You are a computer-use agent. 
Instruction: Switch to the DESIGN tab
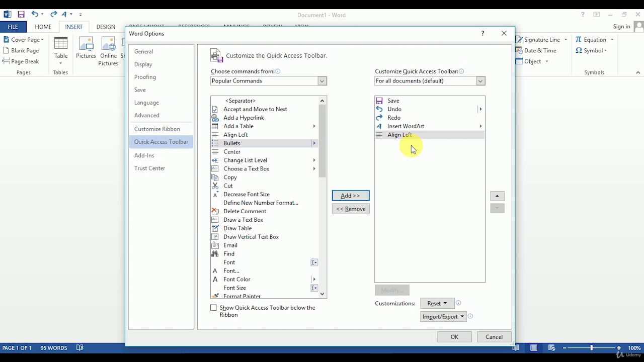[106, 27]
